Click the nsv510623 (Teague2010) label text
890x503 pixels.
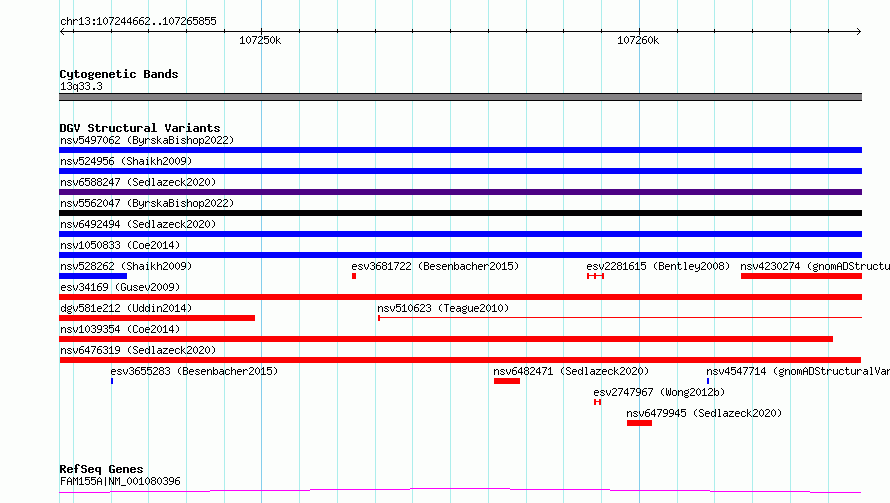(443, 308)
